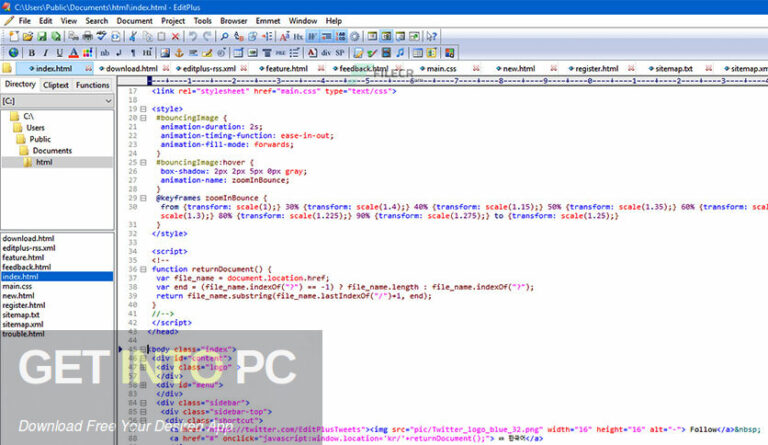Place the cursor on the line 37 code

243,278
